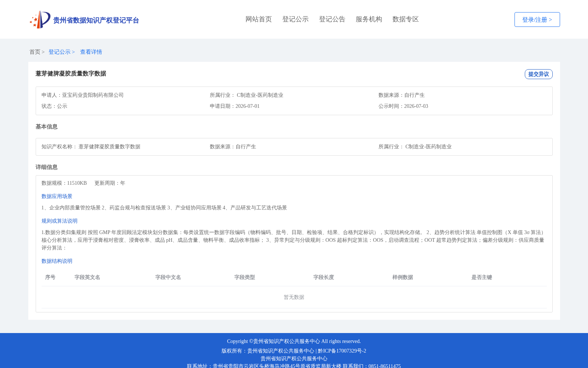588x368 pixels.
Task: Click 申请日期：2026-07-01
Action: pos(235,106)
